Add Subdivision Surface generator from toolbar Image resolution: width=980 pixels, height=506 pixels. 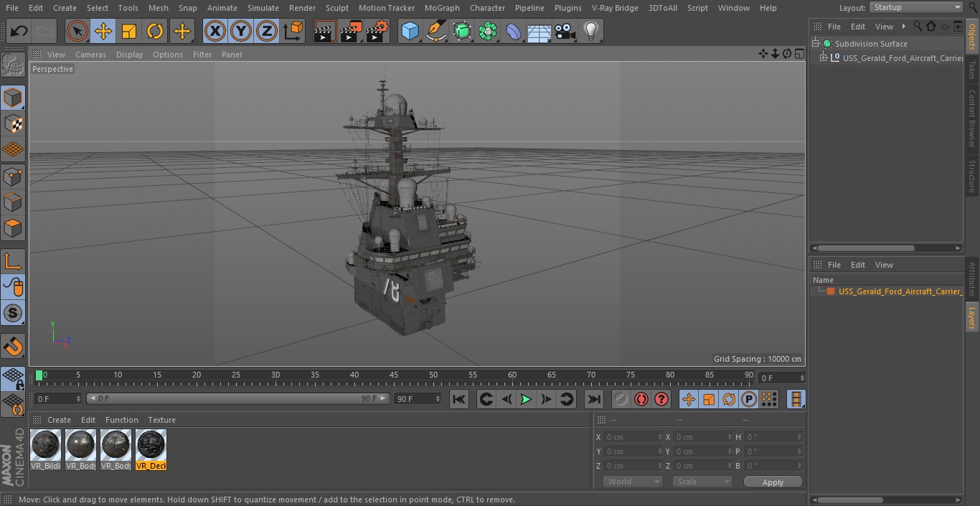[x=462, y=31]
